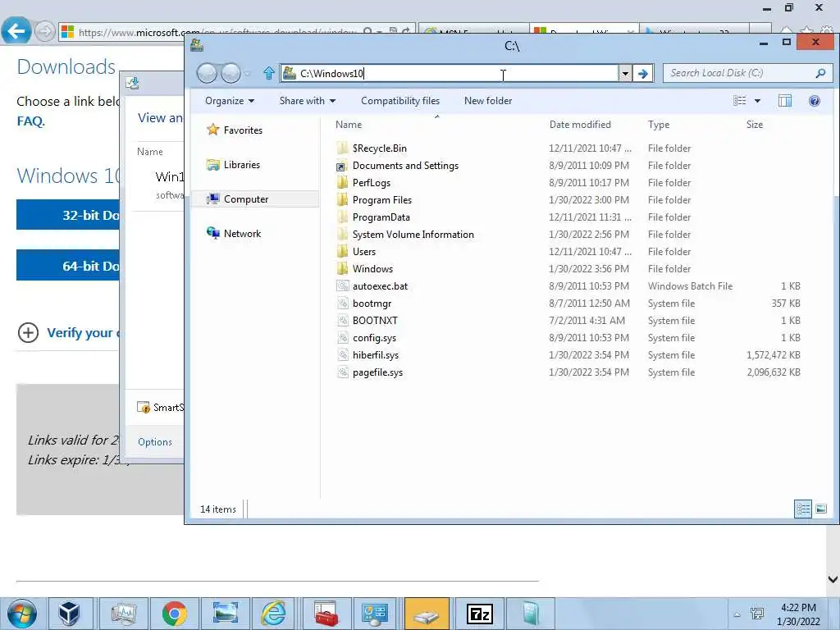Toggle the preview pane icon

pyautogui.click(x=785, y=101)
